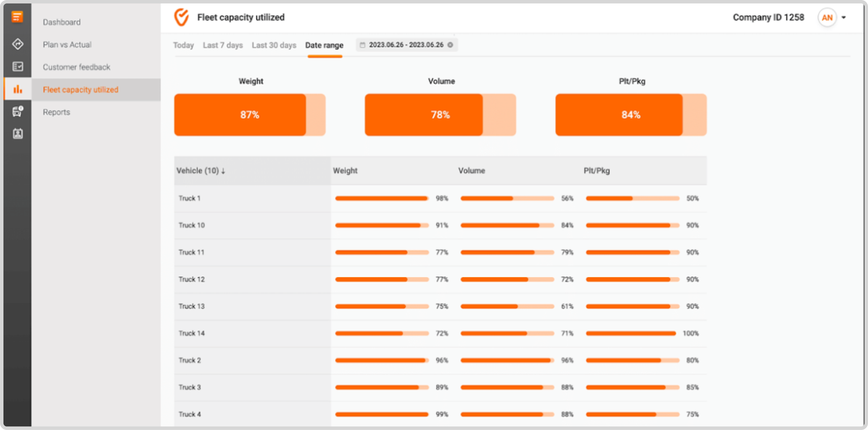Click the Volume column header in table
Image resolution: width=868 pixels, height=430 pixels.
click(x=472, y=171)
